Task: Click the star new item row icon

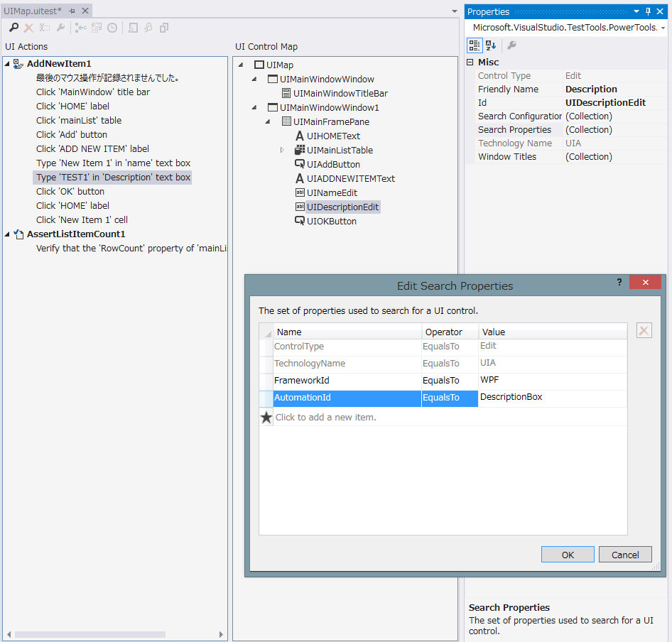Action: [x=266, y=417]
